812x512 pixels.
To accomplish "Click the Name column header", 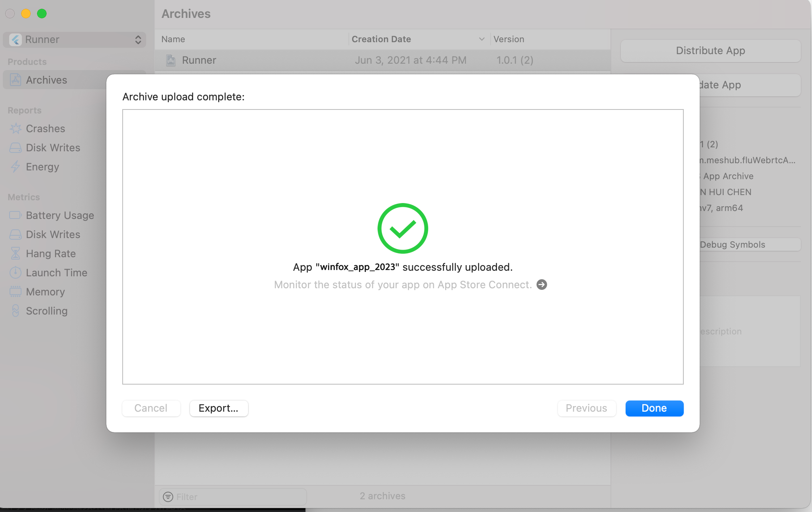I will point(173,39).
